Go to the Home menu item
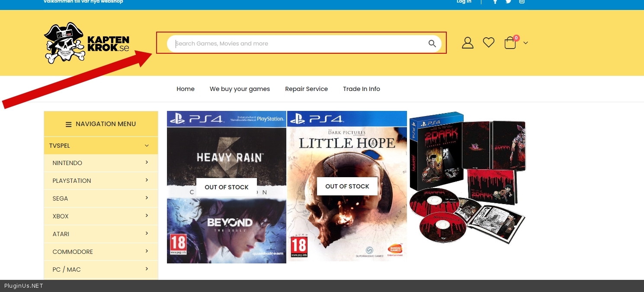The image size is (644, 292). [x=186, y=89]
